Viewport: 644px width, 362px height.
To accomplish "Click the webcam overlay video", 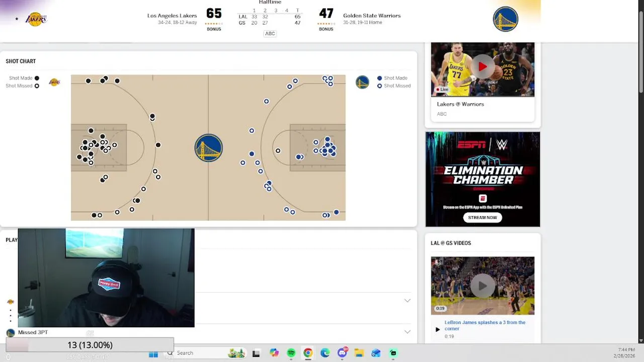I will (x=106, y=278).
